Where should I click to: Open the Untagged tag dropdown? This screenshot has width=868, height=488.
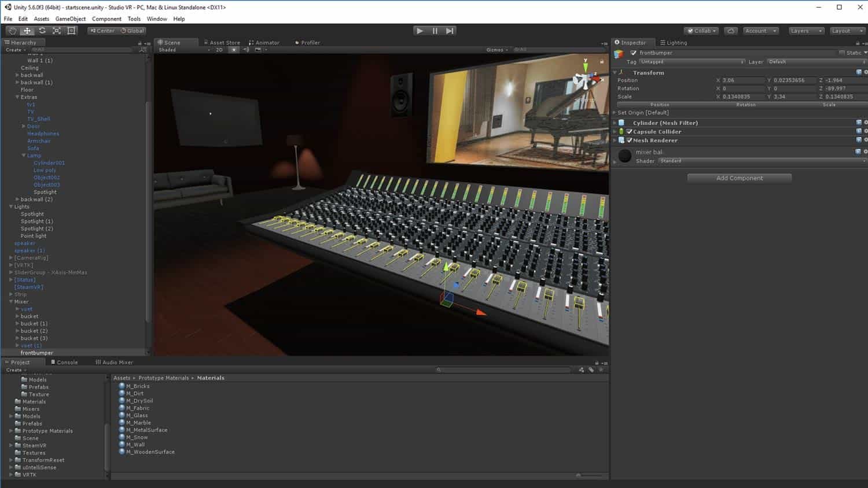tap(692, 62)
